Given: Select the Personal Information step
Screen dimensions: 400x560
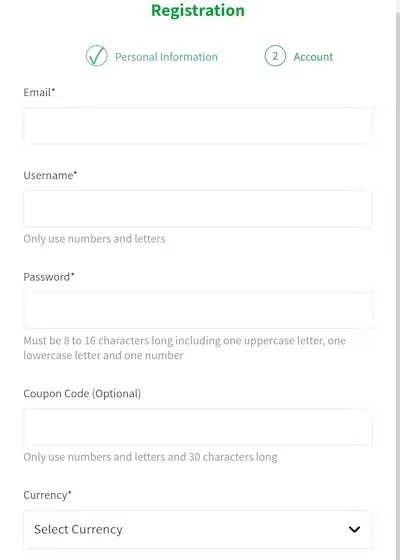Looking at the screenshot, I should point(166,57).
